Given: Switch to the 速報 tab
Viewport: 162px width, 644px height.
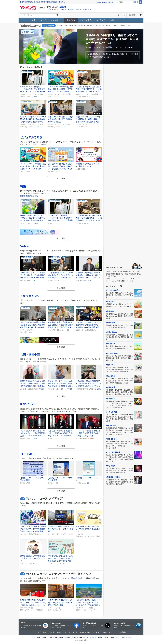Looking at the screenshot, I should click(x=33, y=20).
